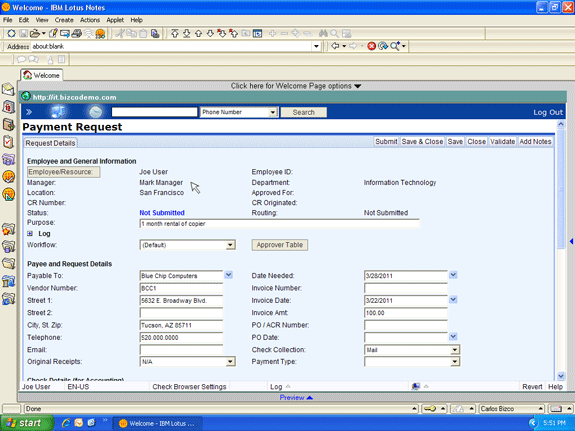Open the Mail bookmark in the sidebar
This screenshot has height=431, width=575.
point(8,89)
